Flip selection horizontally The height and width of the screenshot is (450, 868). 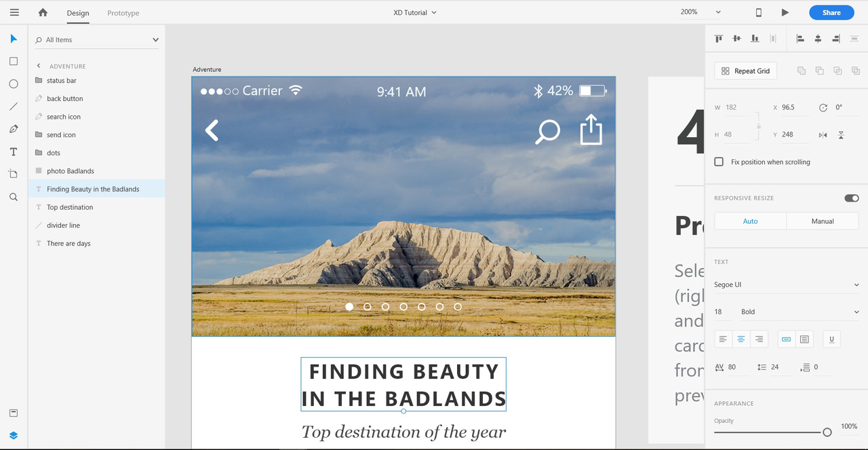pos(823,135)
